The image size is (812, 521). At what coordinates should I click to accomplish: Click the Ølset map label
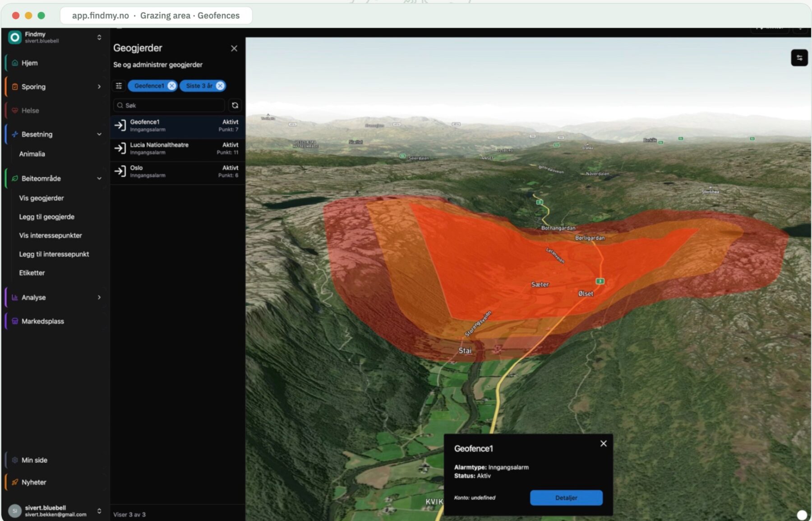coord(586,294)
